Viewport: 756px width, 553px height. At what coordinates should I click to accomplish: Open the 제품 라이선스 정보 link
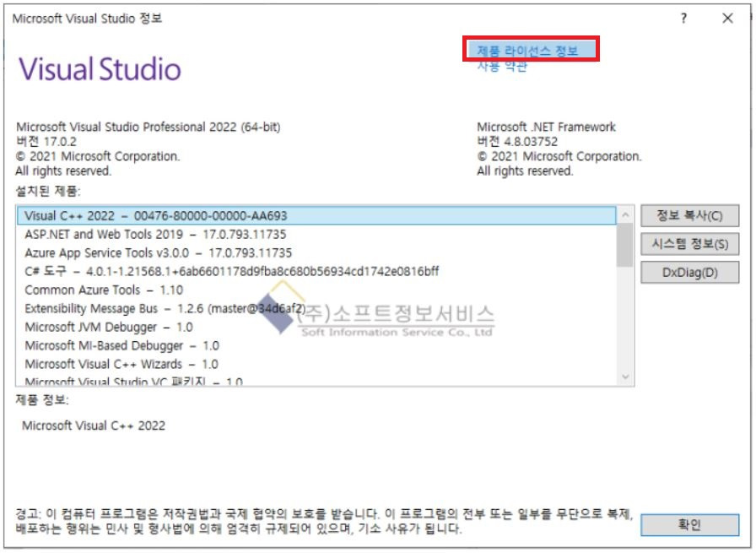coord(527,50)
